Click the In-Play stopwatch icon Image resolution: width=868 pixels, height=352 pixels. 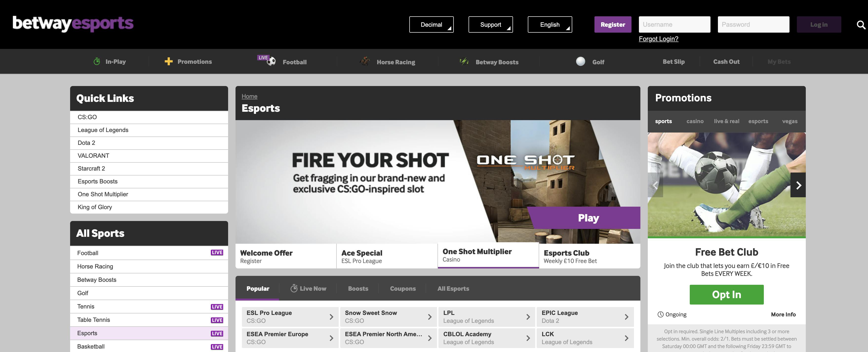pyautogui.click(x=97, y=61)
